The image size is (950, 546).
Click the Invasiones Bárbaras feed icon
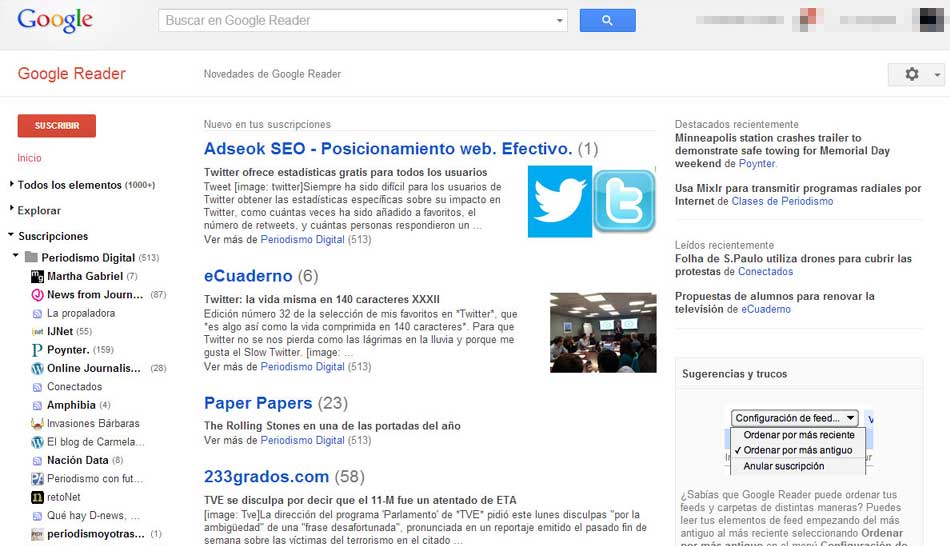point(37,424)
